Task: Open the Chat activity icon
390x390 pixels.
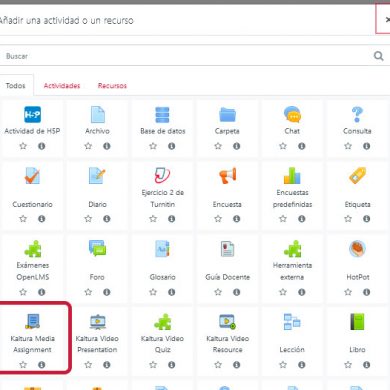Action: [292, 115]
